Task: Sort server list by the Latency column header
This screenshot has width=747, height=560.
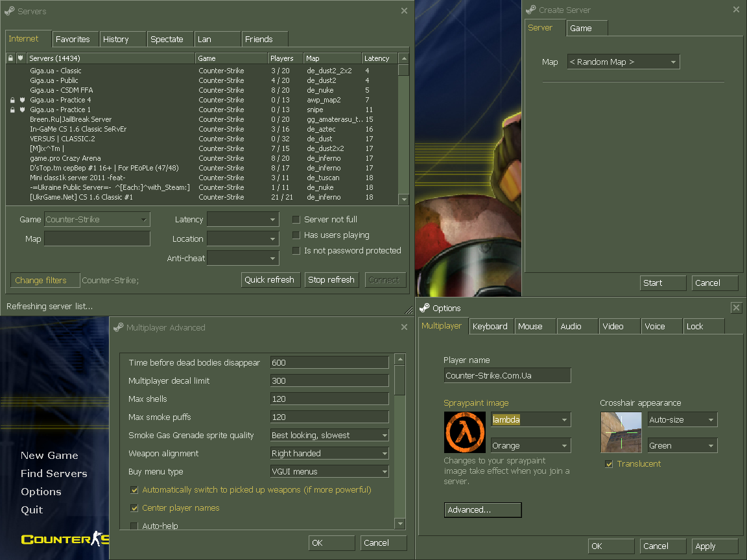Action: [x=379, y=58]
